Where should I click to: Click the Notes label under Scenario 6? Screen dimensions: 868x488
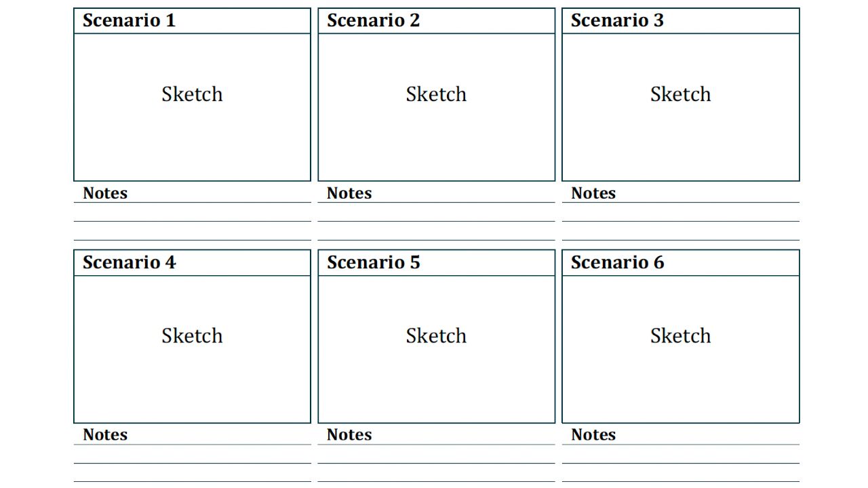coord(593,434)
